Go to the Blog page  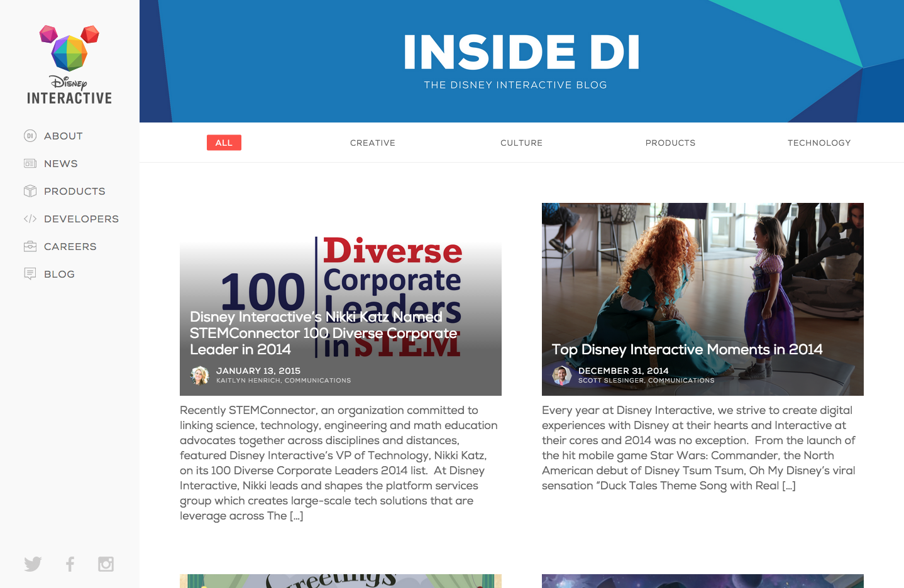pyautogui.click(x=59, y=274)
